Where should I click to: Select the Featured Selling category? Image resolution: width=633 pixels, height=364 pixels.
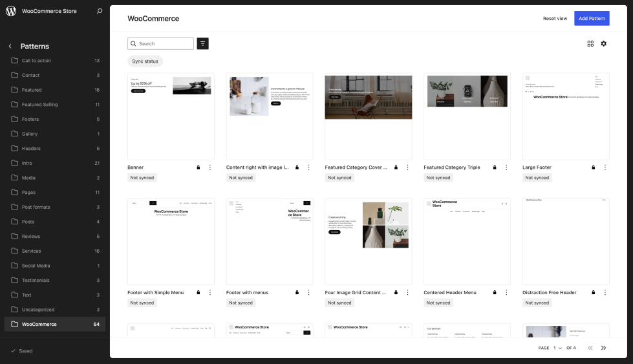click(x=55, y=105)
